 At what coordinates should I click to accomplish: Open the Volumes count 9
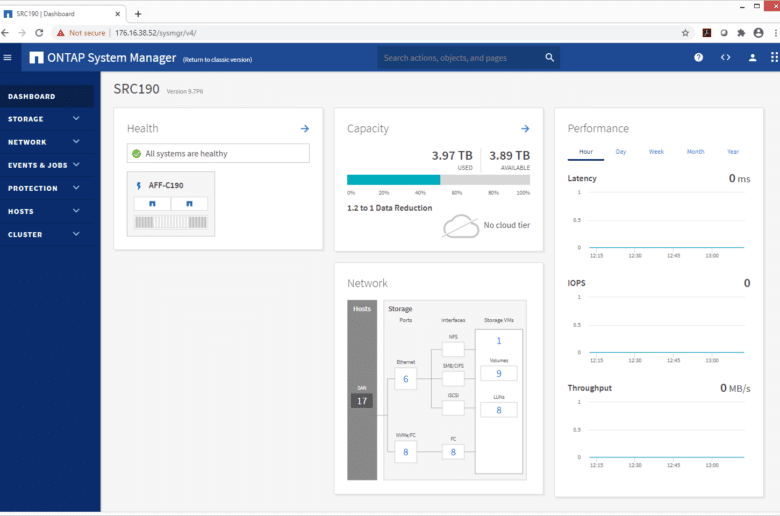click(499, 374)
